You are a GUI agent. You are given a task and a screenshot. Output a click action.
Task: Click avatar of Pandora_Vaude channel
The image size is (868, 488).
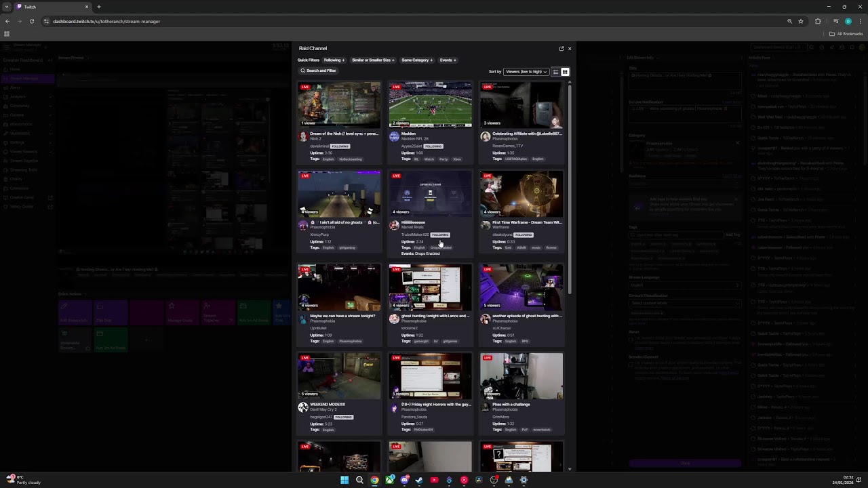[x=394, y=407]
